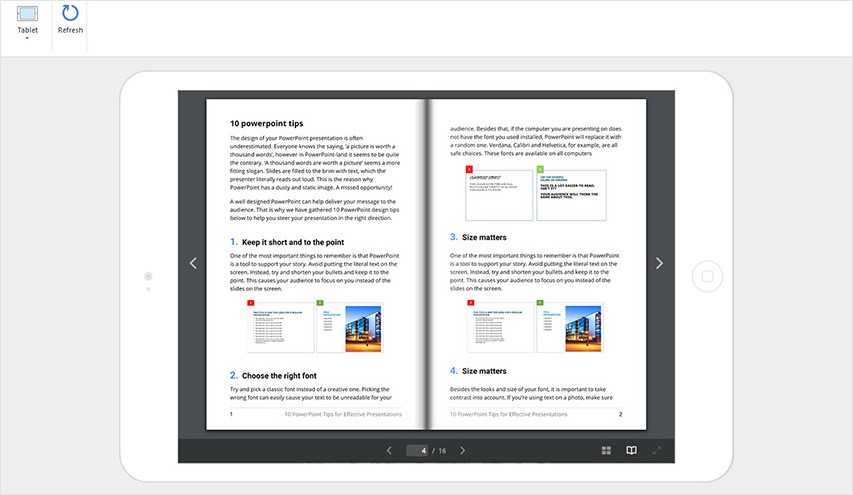Click the left page footer title text
The height and width of the screenshot is (495, 853).
click(343, 414)
